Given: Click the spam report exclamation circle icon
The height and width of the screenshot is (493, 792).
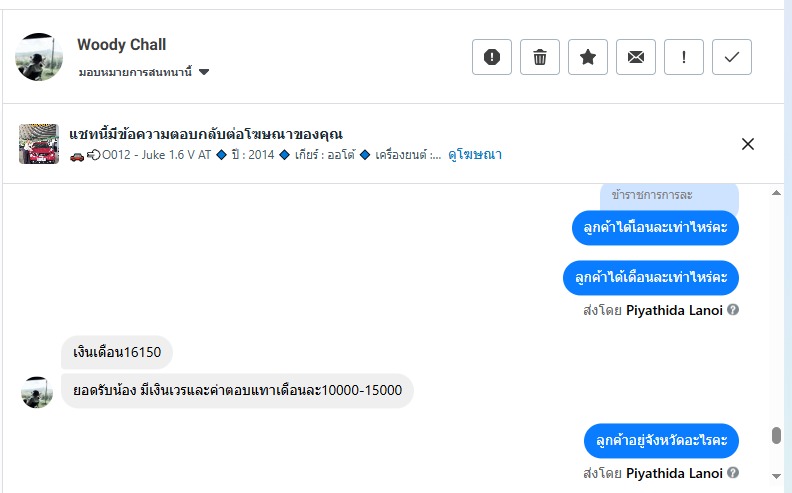Looking at the screenshot, I should pyautogui.click(x=492, y=57).
